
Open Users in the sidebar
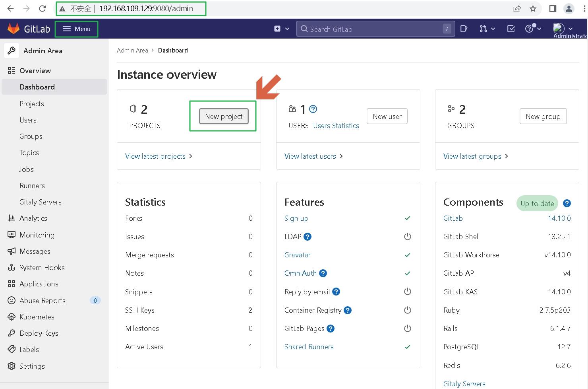pos(28,120)
